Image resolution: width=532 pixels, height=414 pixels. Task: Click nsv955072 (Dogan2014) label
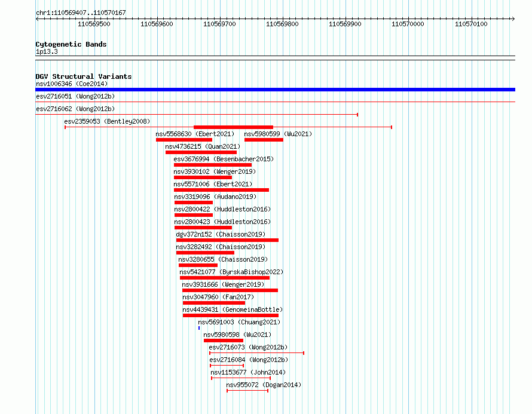(x=264, y=385)
